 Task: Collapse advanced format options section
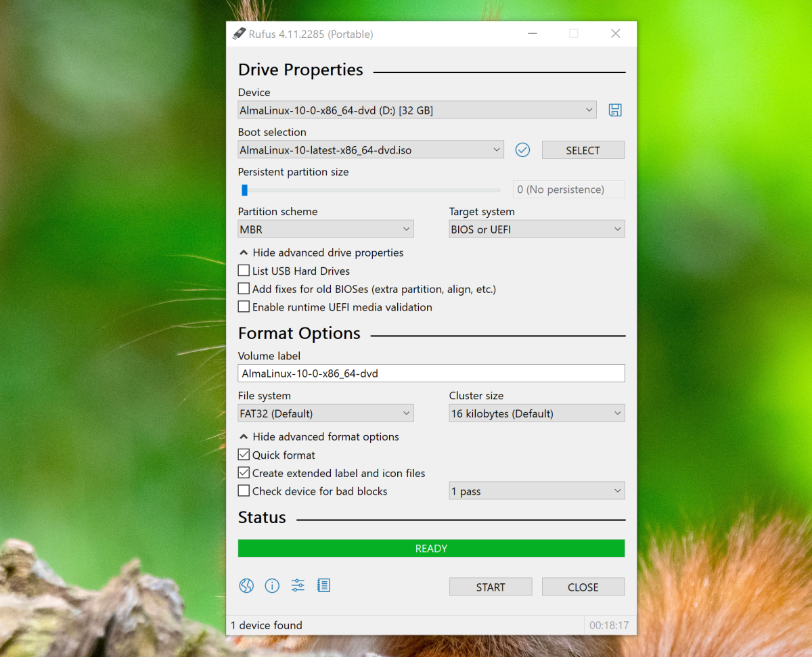click(x=319, y=436)
